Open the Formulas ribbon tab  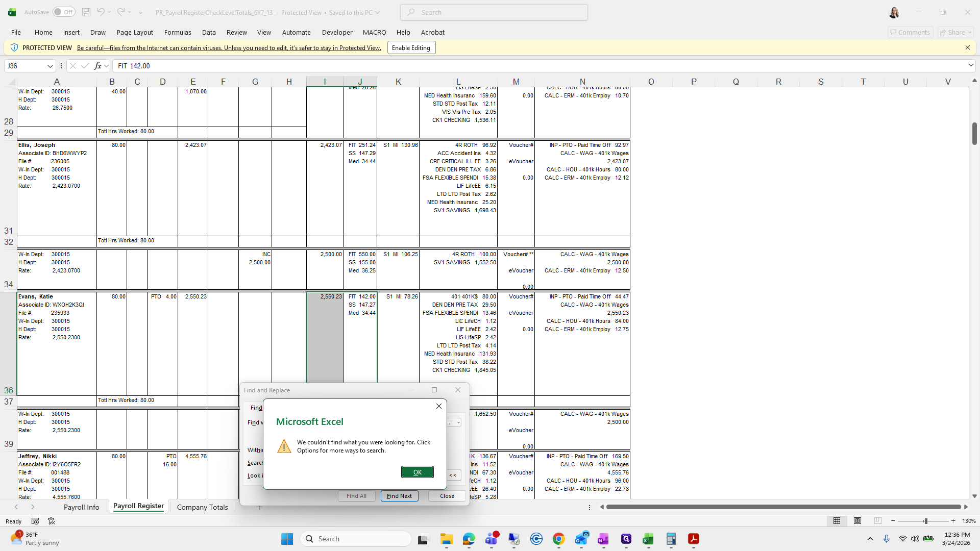(x=178, y=32)
